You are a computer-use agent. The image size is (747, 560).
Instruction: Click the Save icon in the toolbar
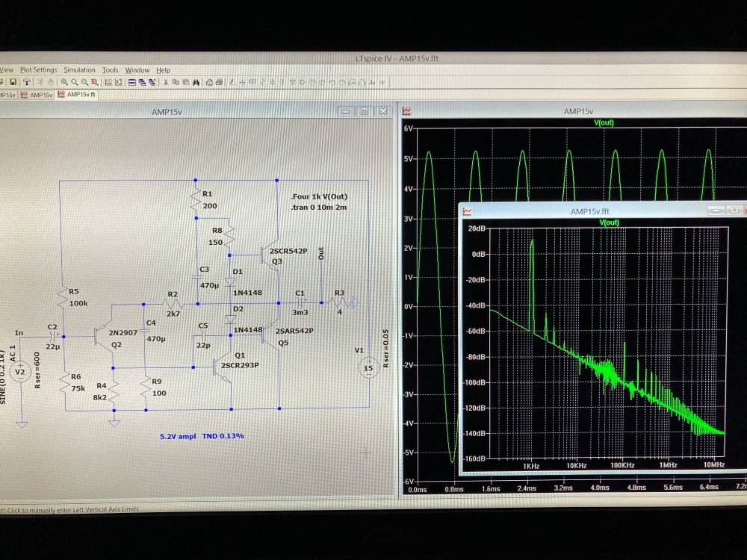coord(13,82)
